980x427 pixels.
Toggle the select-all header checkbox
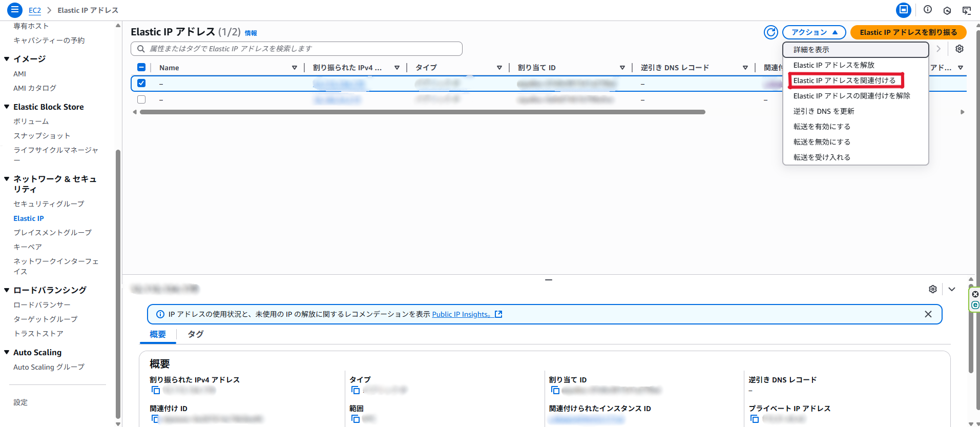tap(142, 67)
